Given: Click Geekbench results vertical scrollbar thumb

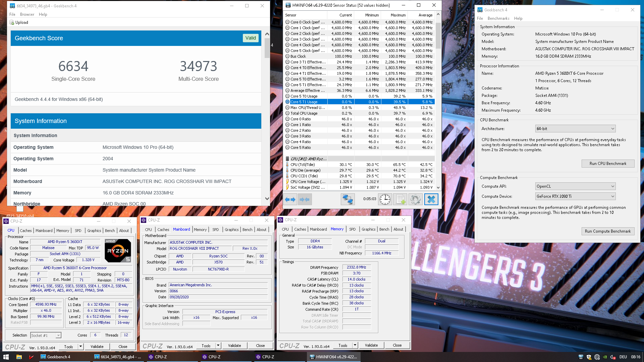Looking at the screenshot, I should click(x=267, y=48).
